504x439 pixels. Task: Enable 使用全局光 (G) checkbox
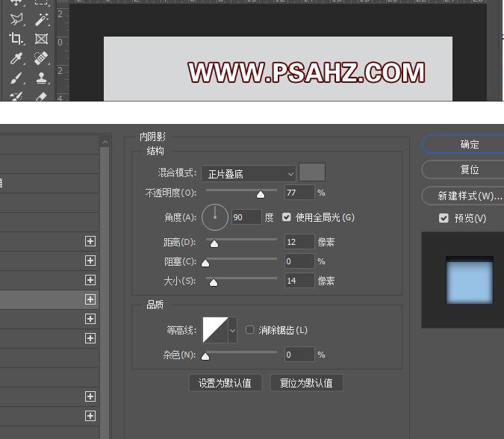(287, 217)
